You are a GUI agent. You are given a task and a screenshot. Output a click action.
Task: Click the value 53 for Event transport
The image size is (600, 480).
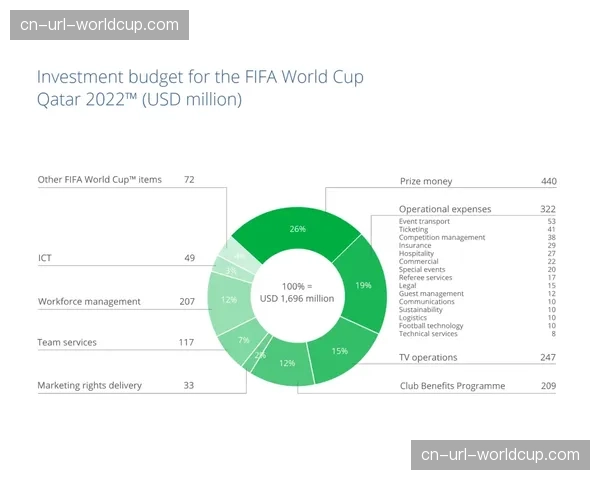(551, 221)
